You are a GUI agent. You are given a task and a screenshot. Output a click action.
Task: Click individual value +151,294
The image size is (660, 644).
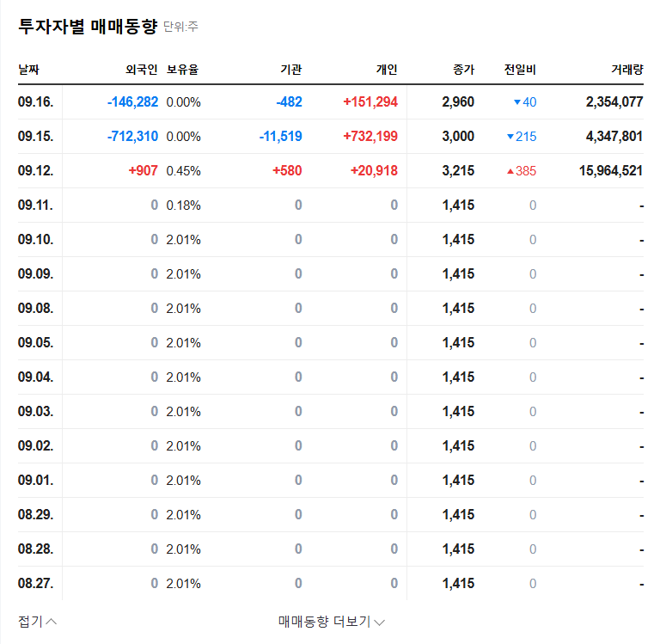[x=370, y=102]
